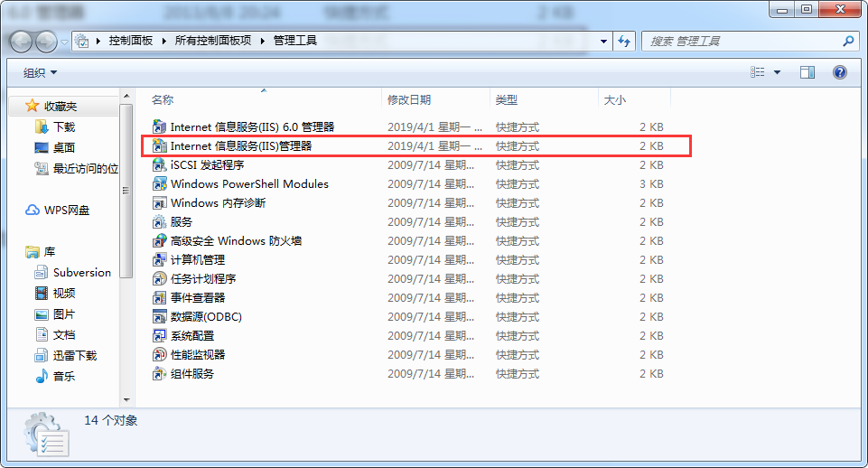This screenshot has height=468, width=868.
Task: Open the 组织 menu
Action: pyautogui.click(x=40, y=72)
